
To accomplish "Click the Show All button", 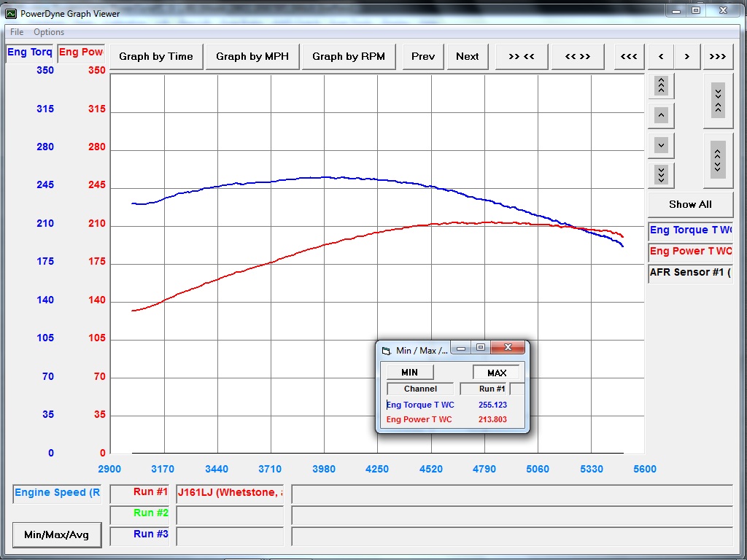I will [690, 205].
